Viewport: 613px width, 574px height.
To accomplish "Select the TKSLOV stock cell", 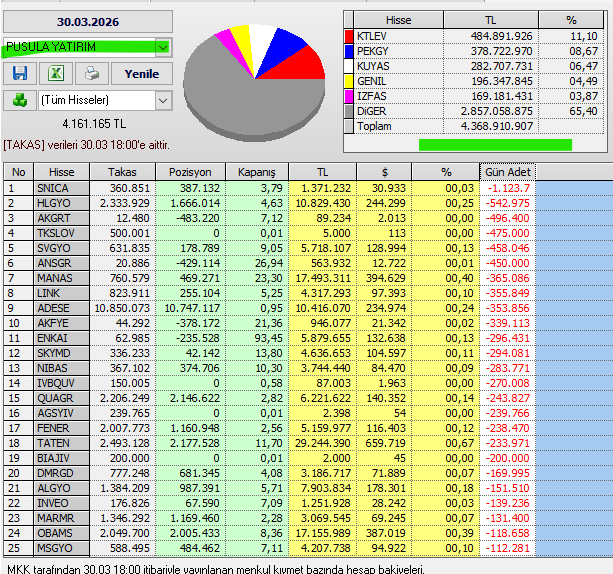I will click(62, 233).
